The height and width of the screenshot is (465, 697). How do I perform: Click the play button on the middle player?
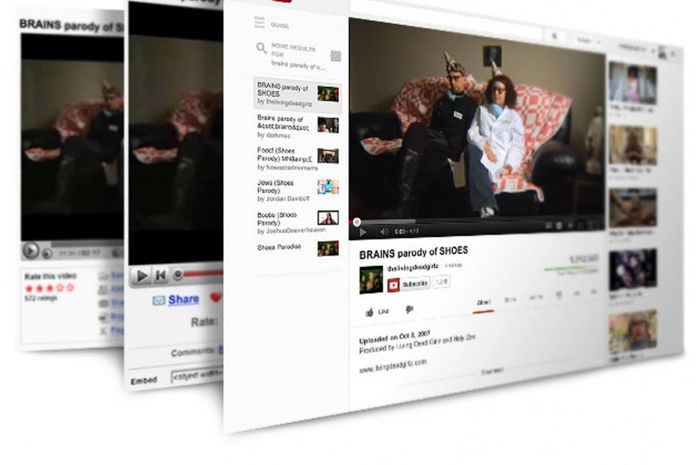coord(142,275)
